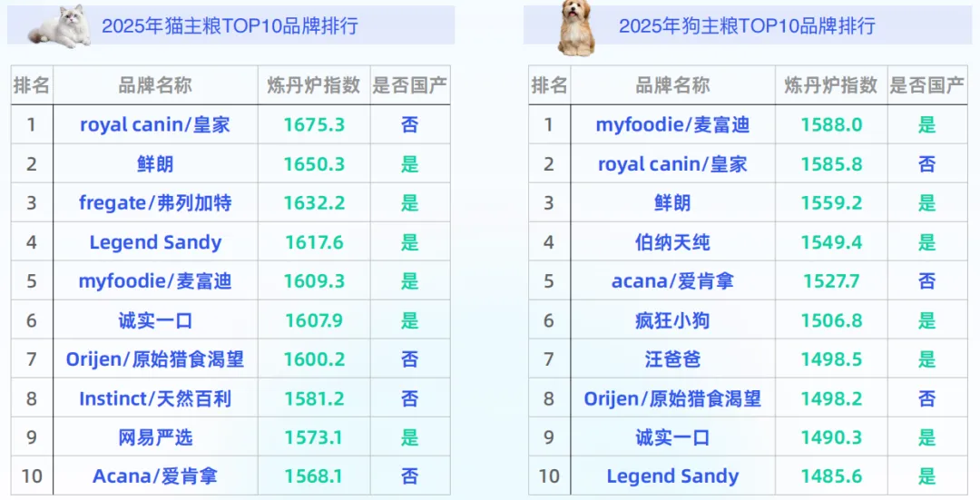Click the 否 cell in the Instinct/天然百利 row

[410, 398]
